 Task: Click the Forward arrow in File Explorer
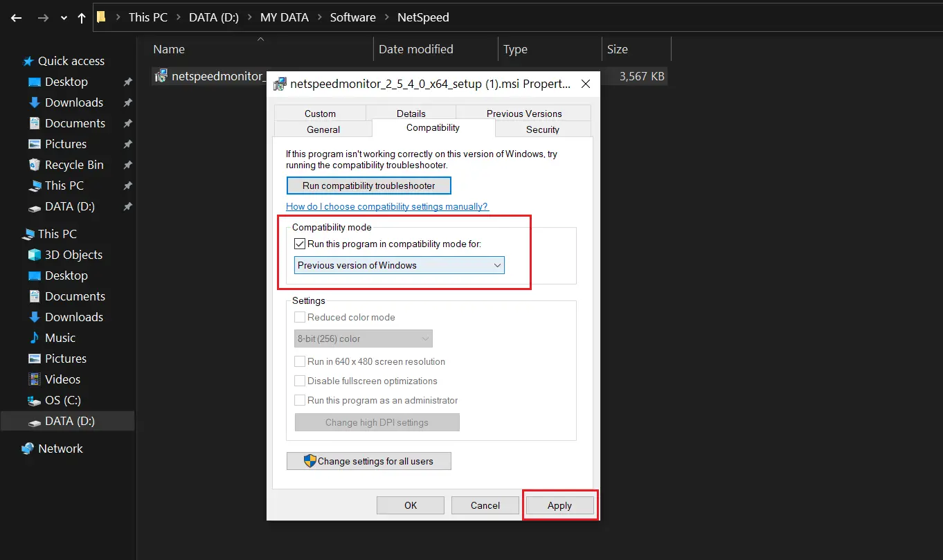click(44, 18)
